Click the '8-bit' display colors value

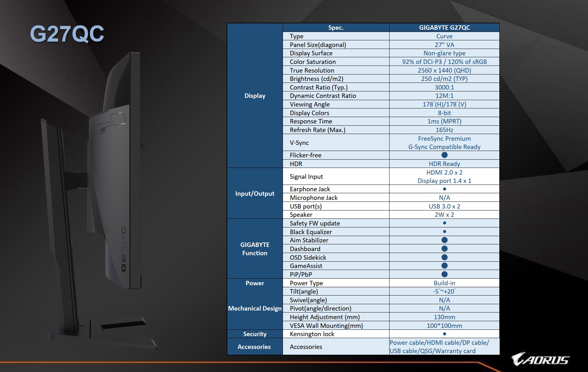click(444, 113)
